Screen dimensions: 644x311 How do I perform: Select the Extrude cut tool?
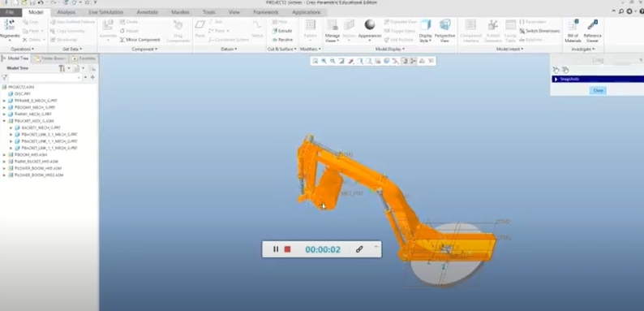pyautogui.click(x=281, y=31)
